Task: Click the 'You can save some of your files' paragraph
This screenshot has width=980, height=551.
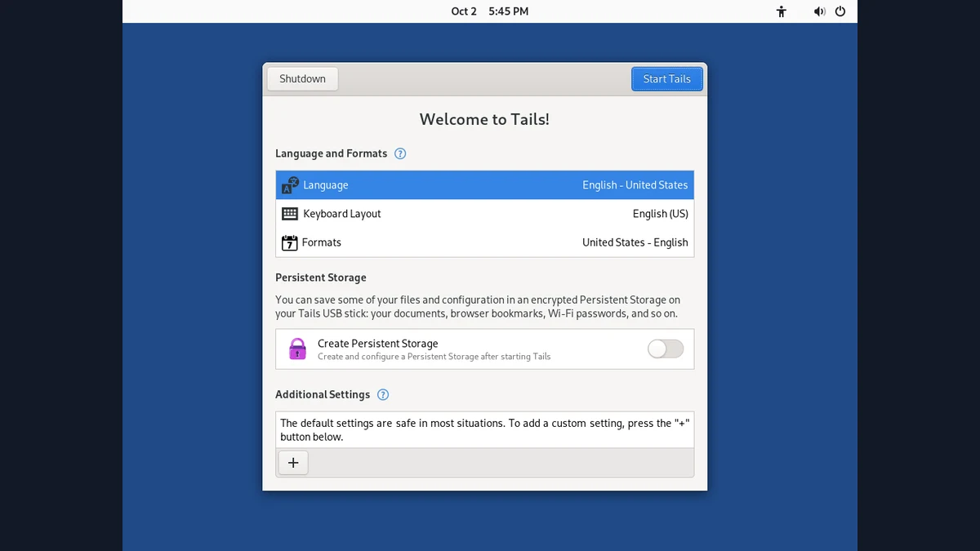Action: pyautogui.click(x=478, y=307)
